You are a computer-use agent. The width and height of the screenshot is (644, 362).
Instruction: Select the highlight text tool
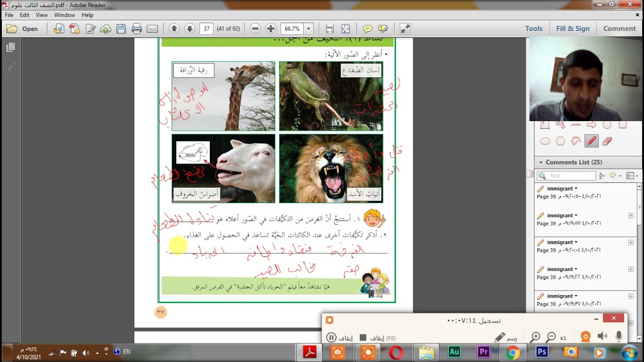tap(383, 29)
